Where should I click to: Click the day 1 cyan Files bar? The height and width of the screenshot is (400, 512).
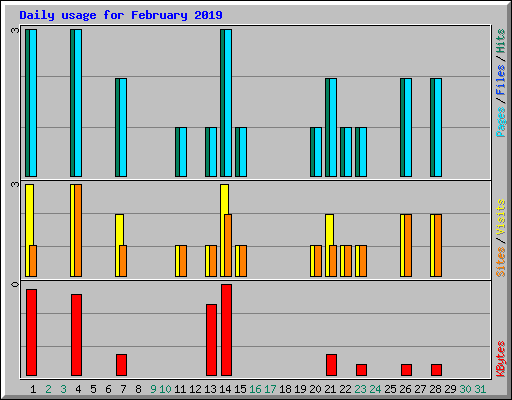click(33, 103)
